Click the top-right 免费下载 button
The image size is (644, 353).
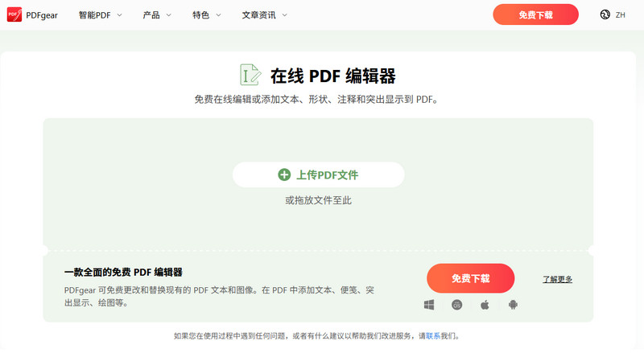(x=535, y=14)
